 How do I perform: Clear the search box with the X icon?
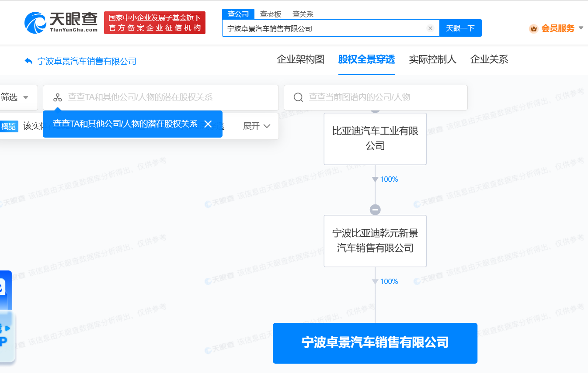click(430, 28)
